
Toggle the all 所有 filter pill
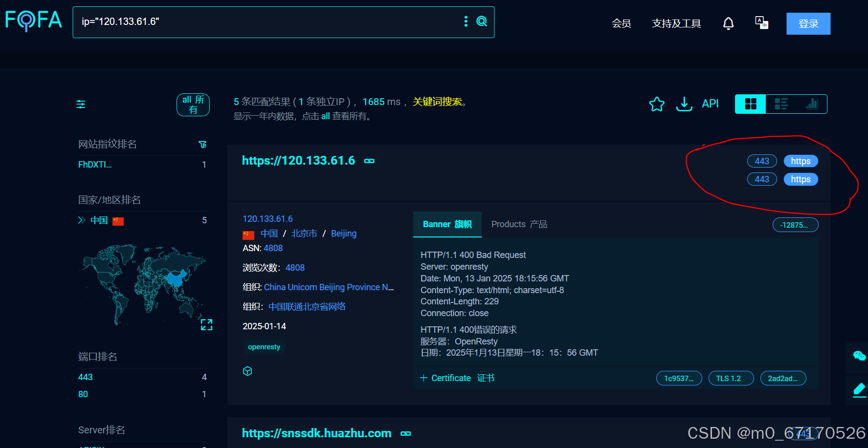[x=193, y=105]
